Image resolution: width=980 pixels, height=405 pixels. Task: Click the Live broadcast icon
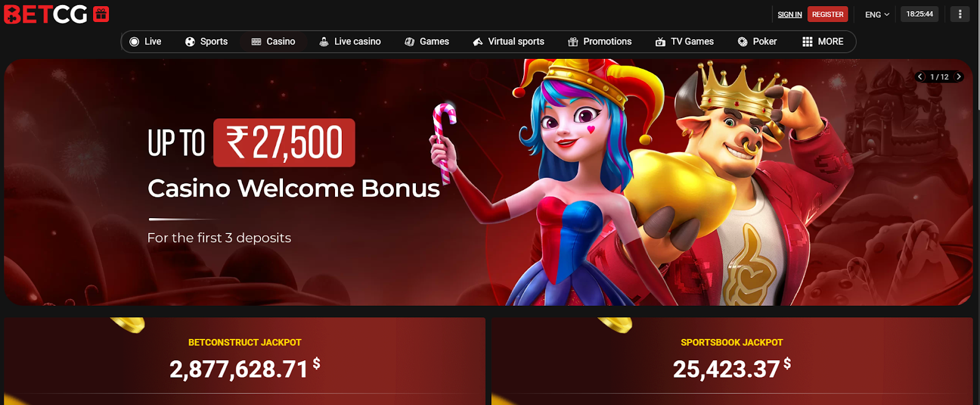(x=135, y=42)
